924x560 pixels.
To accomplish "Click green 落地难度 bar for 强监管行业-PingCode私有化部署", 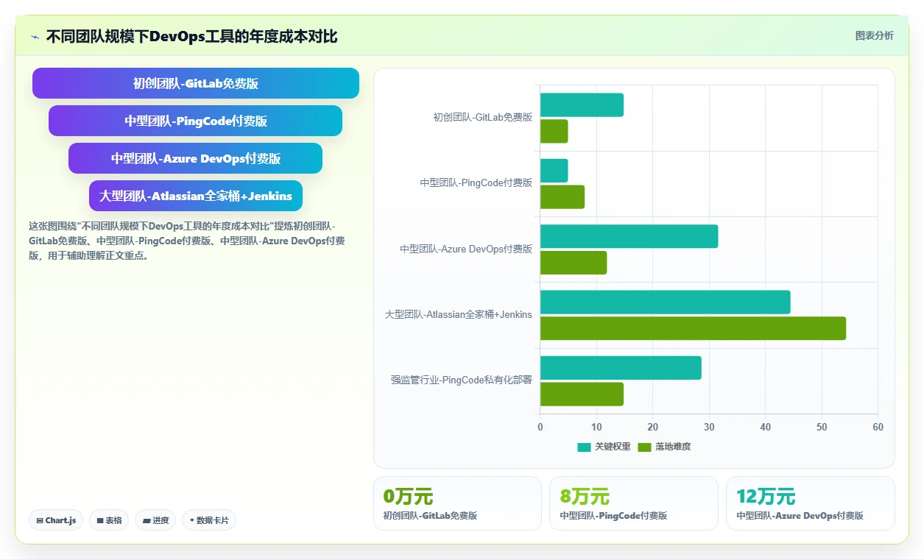I will pyautogui.click(x=582, y=394).
